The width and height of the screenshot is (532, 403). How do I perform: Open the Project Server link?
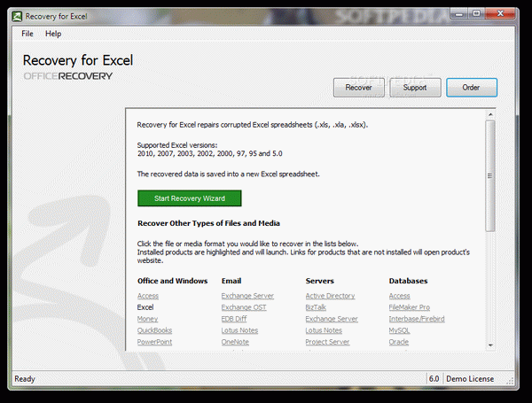[327, 342]
